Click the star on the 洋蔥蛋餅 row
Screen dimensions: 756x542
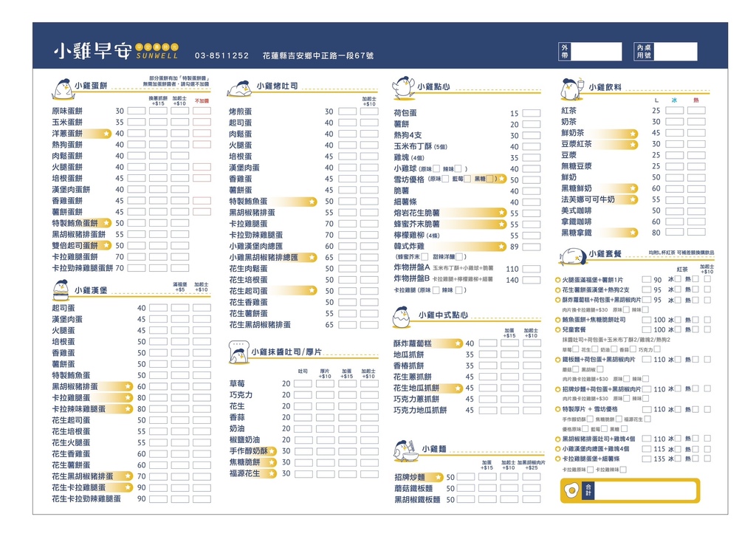click(106, 134)
